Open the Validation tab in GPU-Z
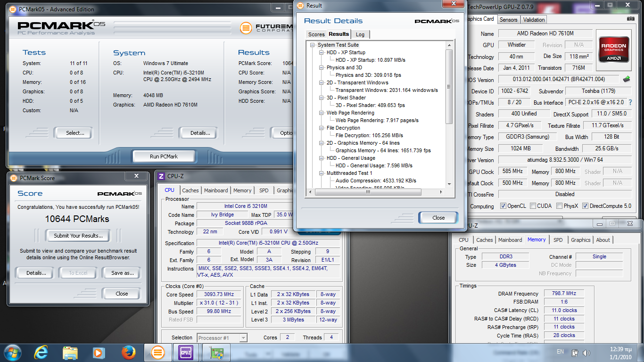 534,20
